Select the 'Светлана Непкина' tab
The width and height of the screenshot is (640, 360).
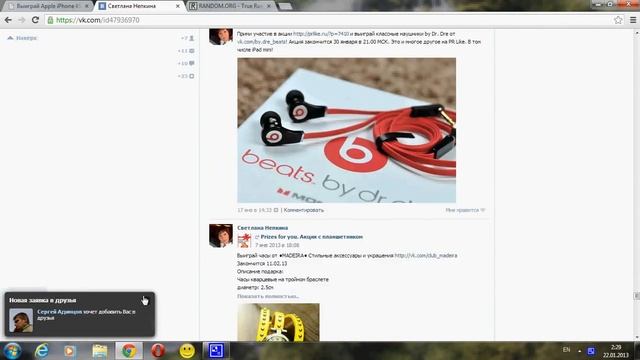[139, 6]
